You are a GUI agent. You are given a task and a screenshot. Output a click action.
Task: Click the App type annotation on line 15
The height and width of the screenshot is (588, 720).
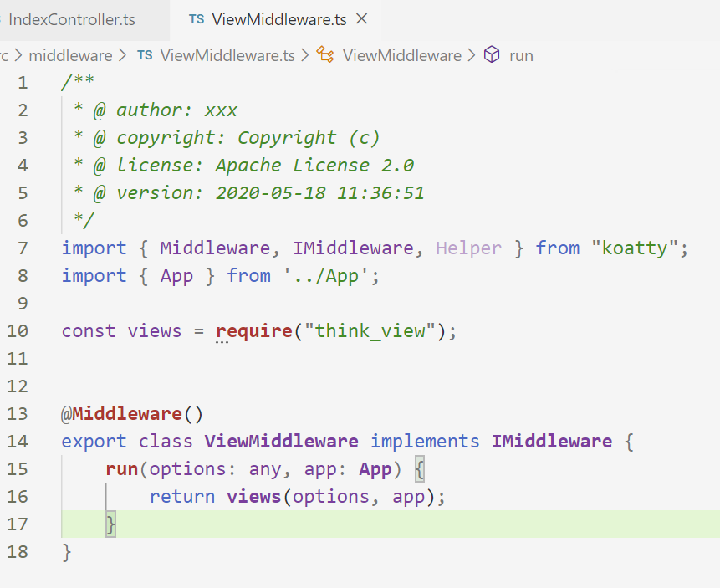pyautogui.click(x=375, y=469)
